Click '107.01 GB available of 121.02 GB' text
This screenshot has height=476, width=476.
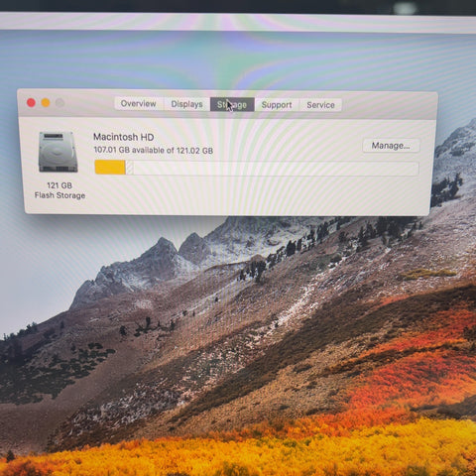(x=154, y=150)
